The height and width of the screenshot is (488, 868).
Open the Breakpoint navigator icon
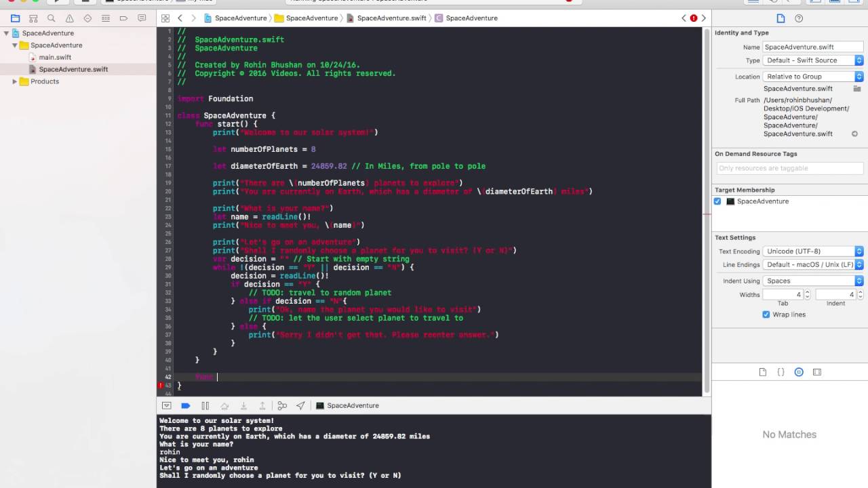(123, 18)
